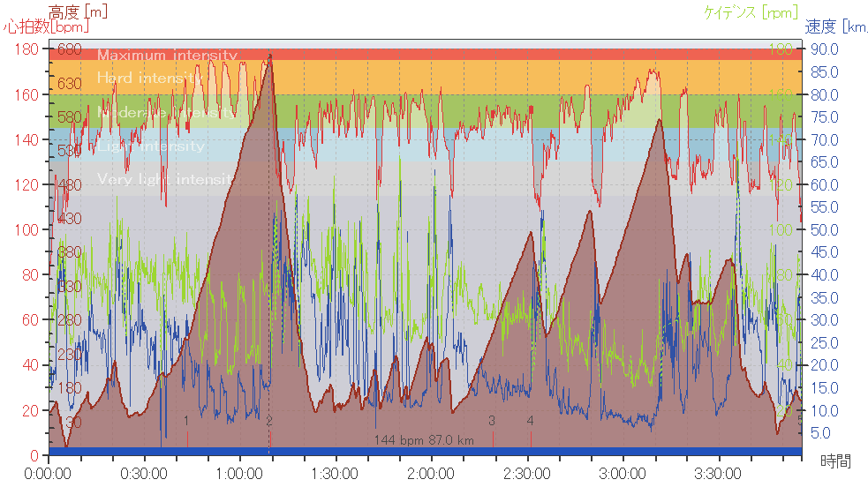This screenshot has height=487, width=868.
Task: Click the 120 heart rate axis value
Action: click(x=26, y=184)
